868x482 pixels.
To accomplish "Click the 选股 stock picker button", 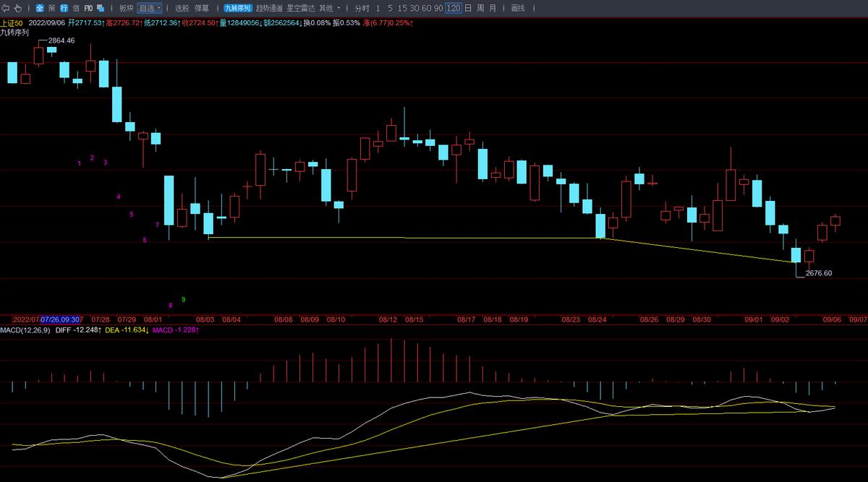I will (182, 8).
